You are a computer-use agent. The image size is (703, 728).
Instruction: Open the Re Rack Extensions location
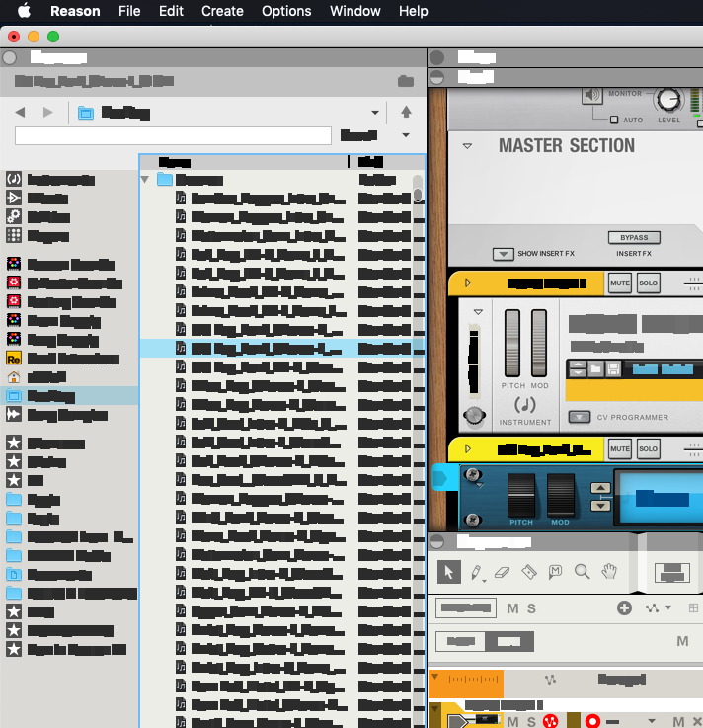pyautogui.click(x=14, y=359)
